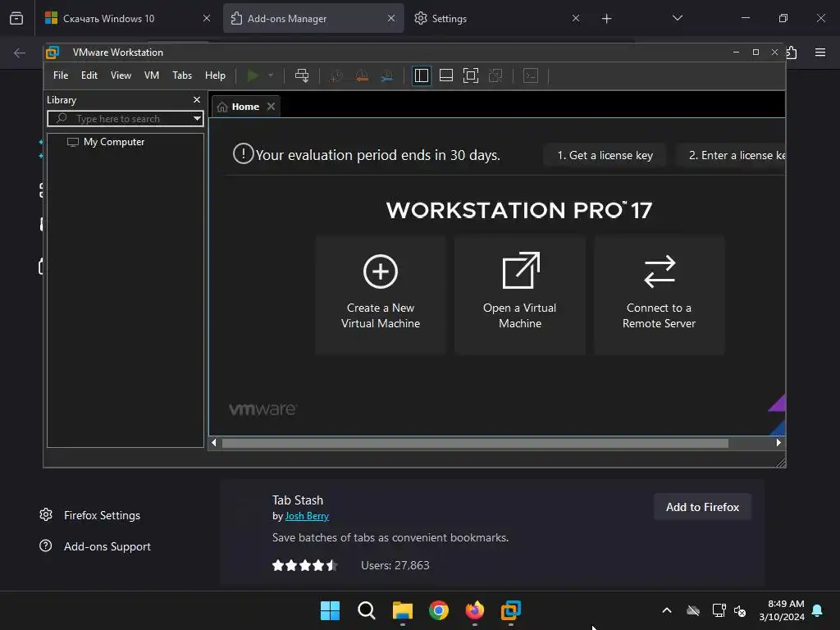The width and height of the screenshot is (840, 630).
Task: Open the Josh Berry author link
Action: click(x=307, y=516)
